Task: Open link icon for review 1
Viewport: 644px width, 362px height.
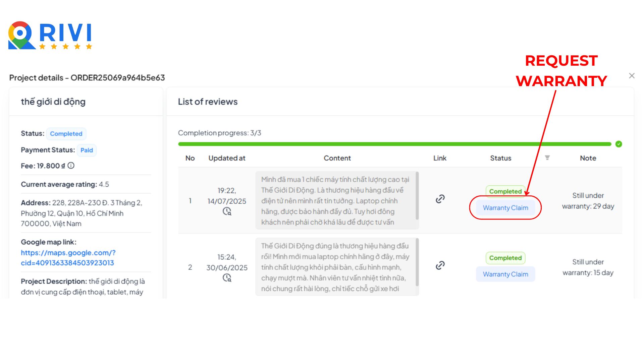Action: [x=440, y=199]
